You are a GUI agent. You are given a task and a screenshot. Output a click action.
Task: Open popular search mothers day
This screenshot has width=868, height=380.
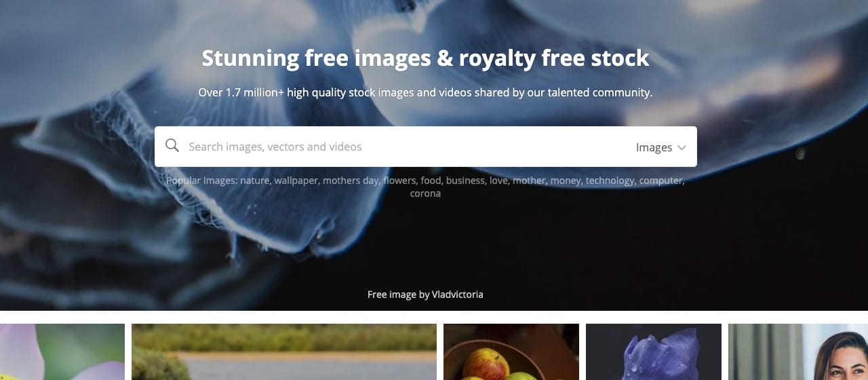[351, 180]
